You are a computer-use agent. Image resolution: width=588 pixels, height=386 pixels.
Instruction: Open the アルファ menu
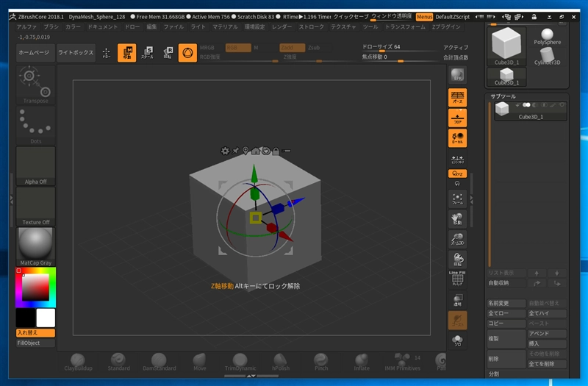(x=26, y=27)
